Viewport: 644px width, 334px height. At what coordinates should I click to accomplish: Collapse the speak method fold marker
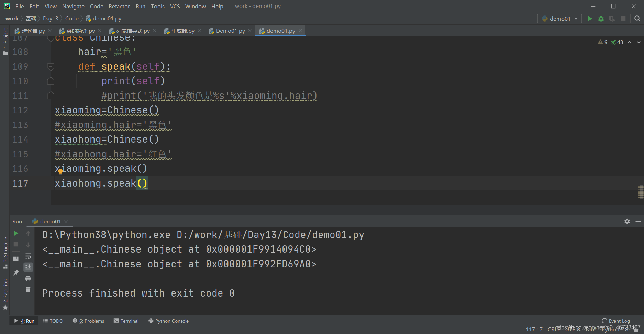(51, 66)
